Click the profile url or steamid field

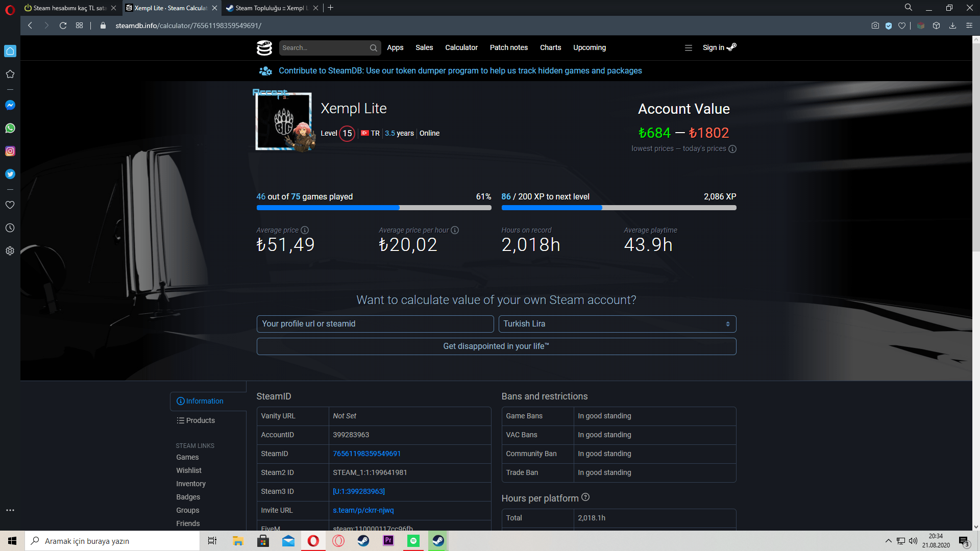pyautogui.click(x=375, y=324)
